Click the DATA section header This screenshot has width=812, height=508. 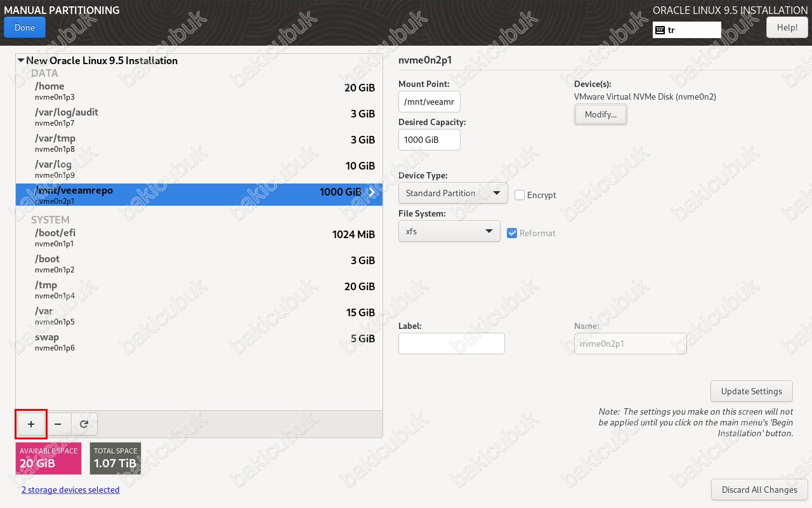pyautogui.click(x=44, y=73)
